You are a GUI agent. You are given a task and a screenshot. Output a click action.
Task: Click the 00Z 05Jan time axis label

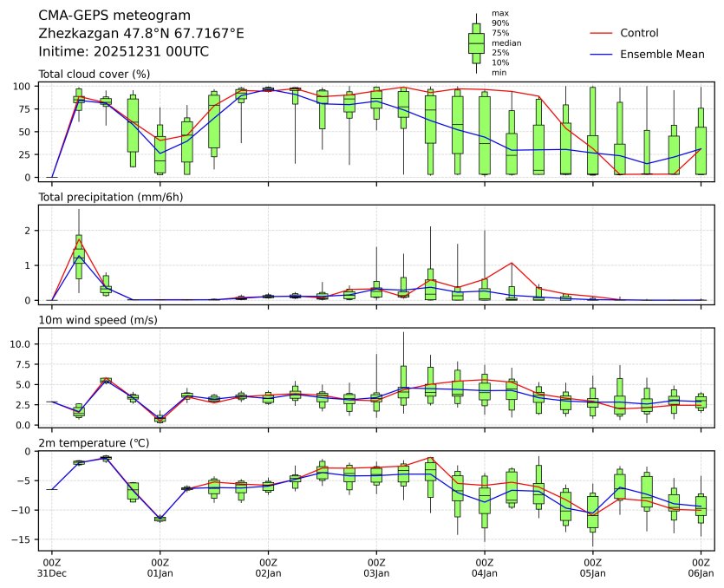click(x=592, y=568)
